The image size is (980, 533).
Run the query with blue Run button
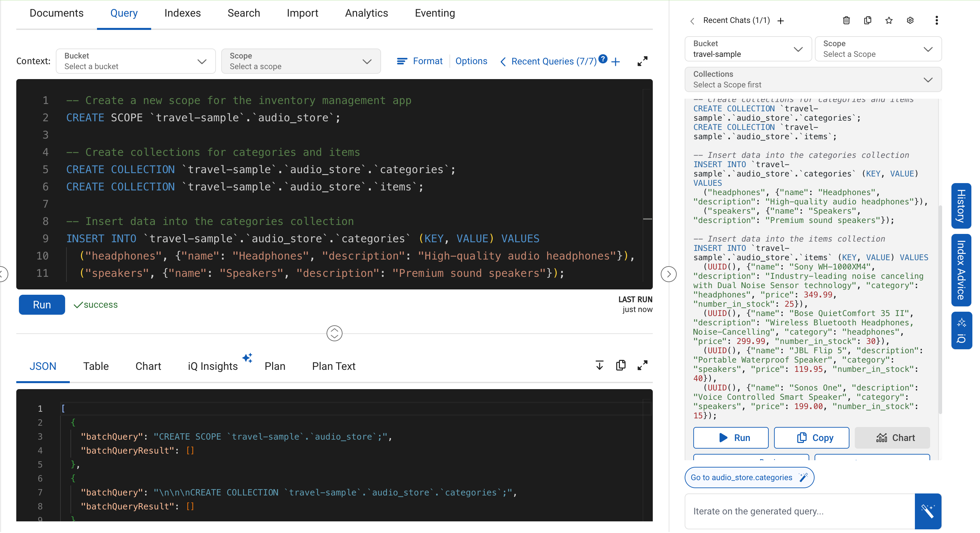click(42, 304)
